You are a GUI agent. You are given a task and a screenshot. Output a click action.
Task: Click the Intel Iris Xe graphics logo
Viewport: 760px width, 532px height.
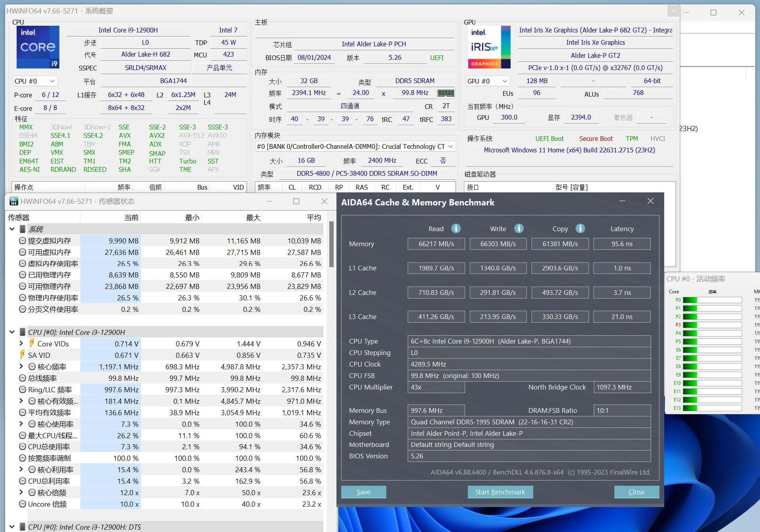pos(490,47)
